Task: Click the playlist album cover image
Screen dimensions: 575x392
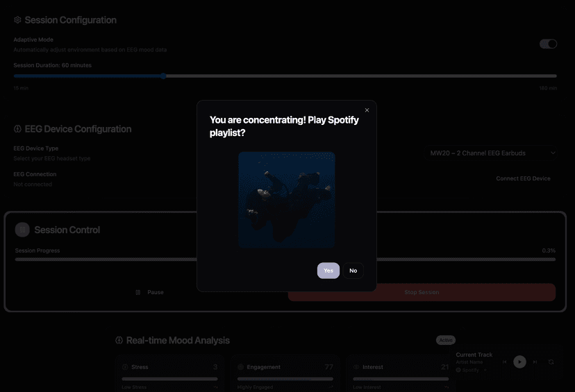Action: (x=286, y=200)
